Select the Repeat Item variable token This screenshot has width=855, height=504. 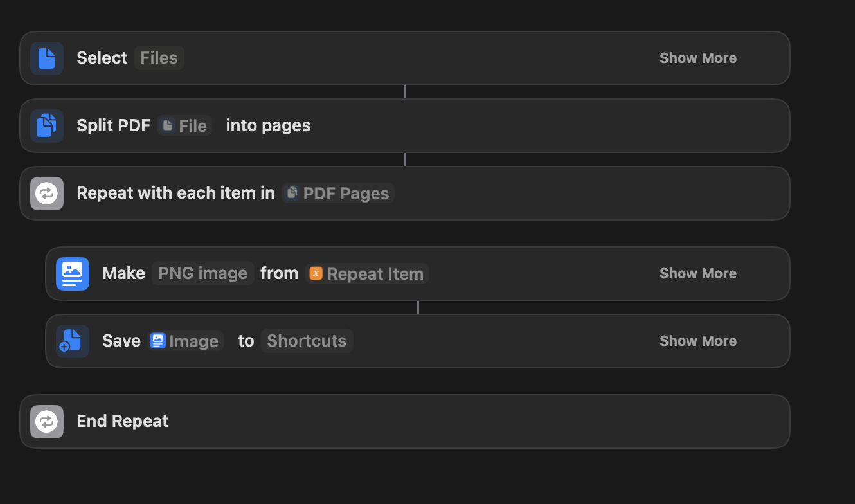click(368, 273)
